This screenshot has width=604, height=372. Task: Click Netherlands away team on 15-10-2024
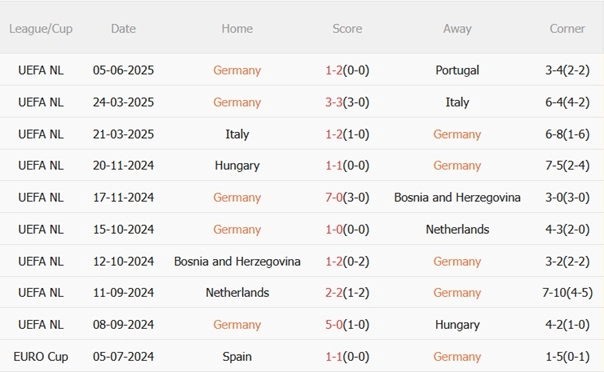(457, 230)
